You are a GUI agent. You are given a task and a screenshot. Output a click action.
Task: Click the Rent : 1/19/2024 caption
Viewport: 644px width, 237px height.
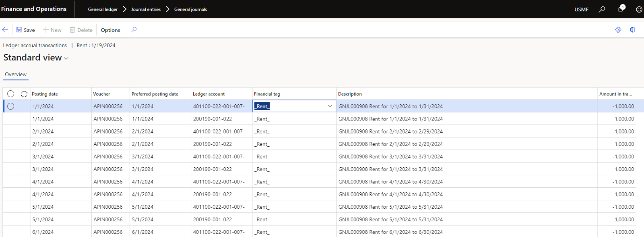click(96, 46)
